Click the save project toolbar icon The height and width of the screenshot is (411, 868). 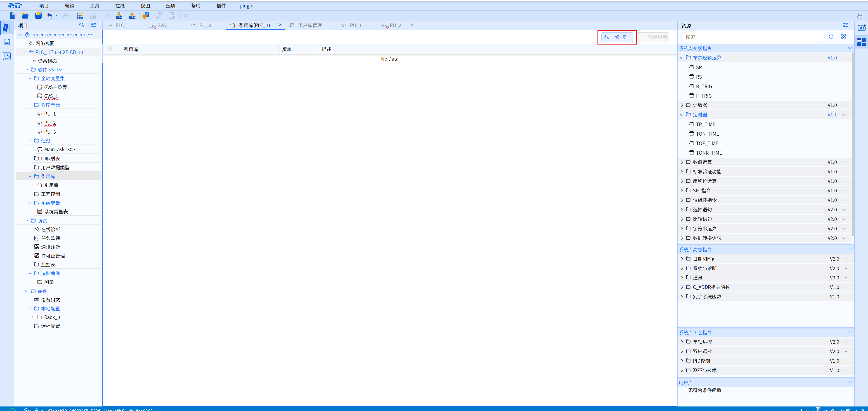(38, 16)
